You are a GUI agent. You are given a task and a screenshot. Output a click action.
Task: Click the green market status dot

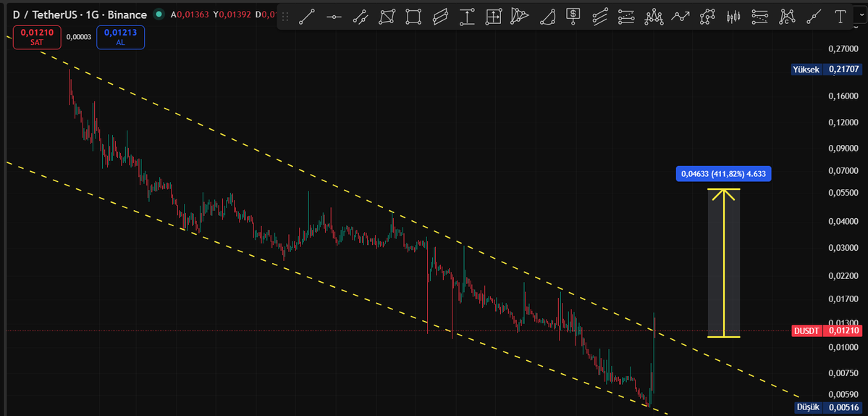coord(159,15)
